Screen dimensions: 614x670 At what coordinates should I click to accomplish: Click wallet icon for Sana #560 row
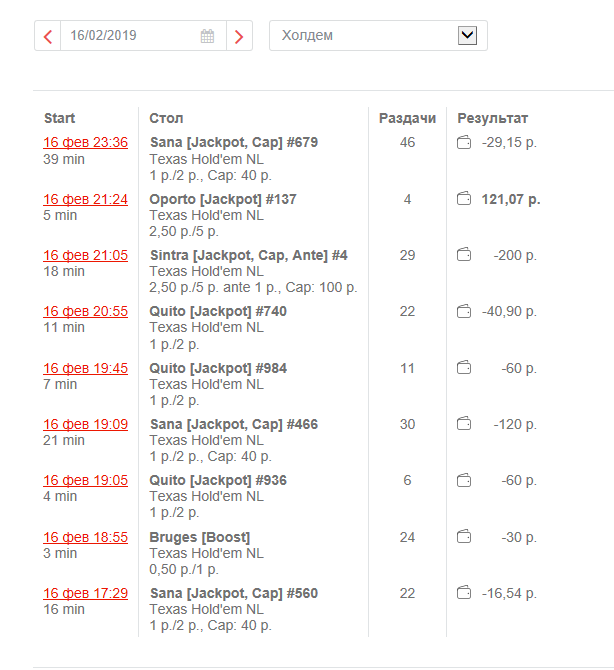(463, 593)
